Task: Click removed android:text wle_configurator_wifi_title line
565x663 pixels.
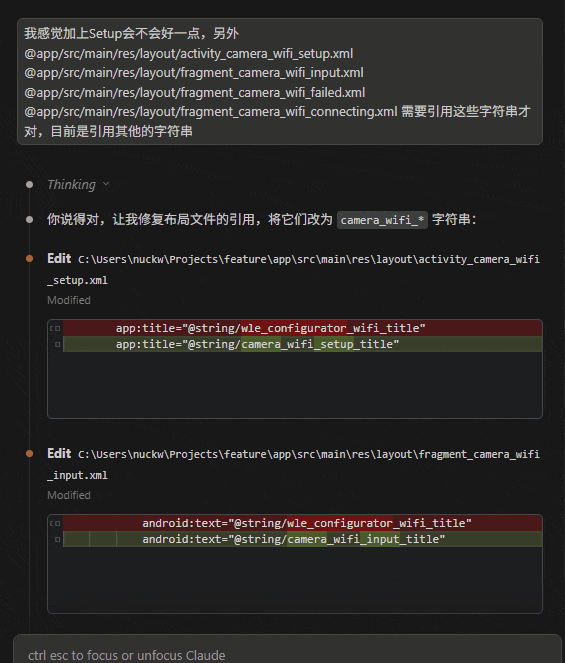Action: pos(302,523)
